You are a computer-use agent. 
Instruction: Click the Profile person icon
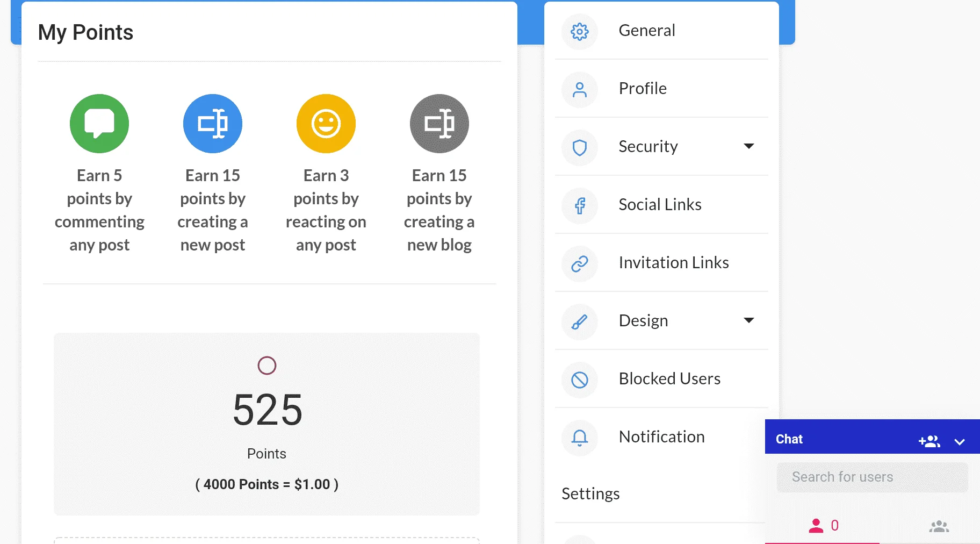point(580,90)
